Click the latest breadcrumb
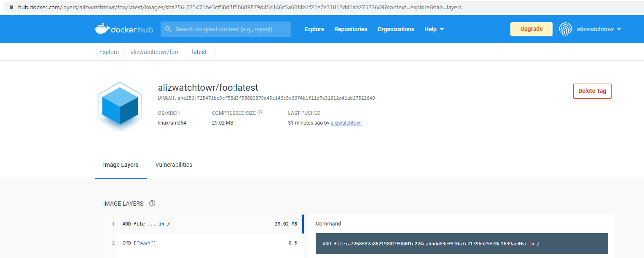 tap(199, 52)
